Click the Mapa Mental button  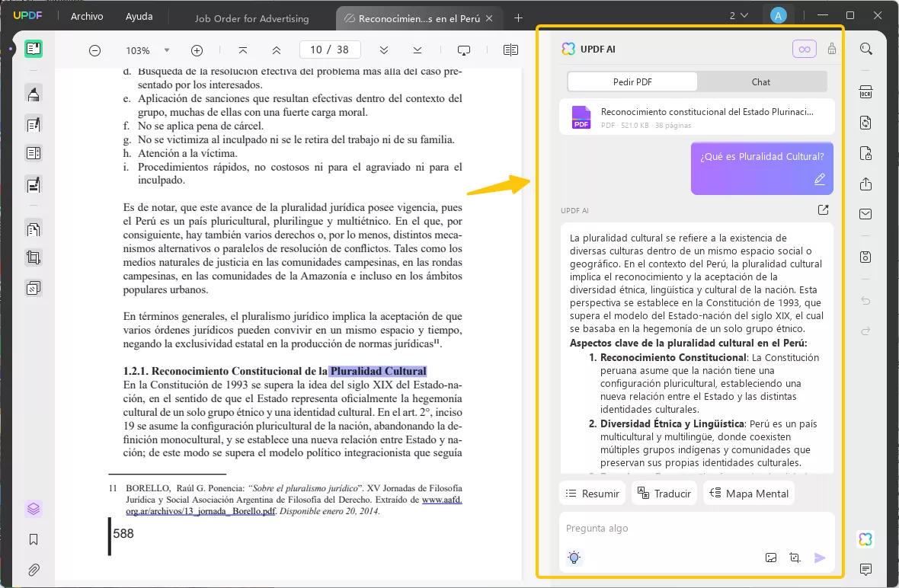tap(749, 494)
